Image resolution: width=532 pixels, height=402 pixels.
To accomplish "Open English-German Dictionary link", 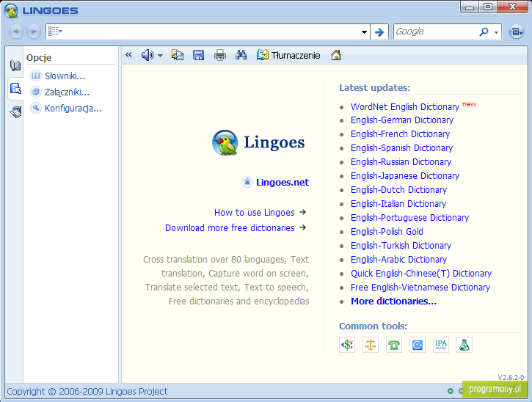I will tap(402, 120).
